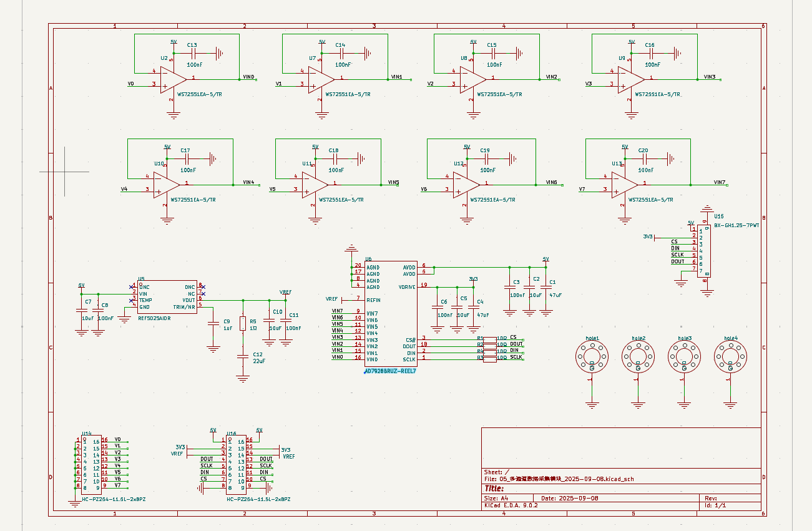The image size is (812, 531).
Task: Select resistor R1 on the CS line
Action: click(491, 339)
